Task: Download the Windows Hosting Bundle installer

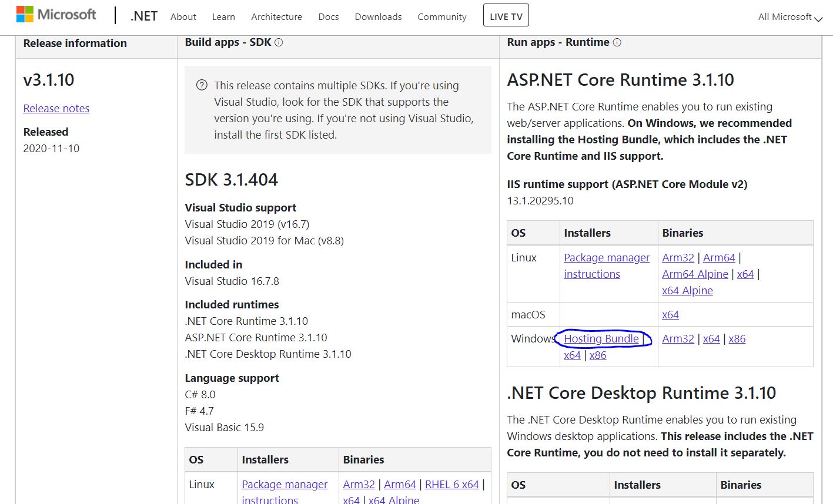Action: pos(601,339)
